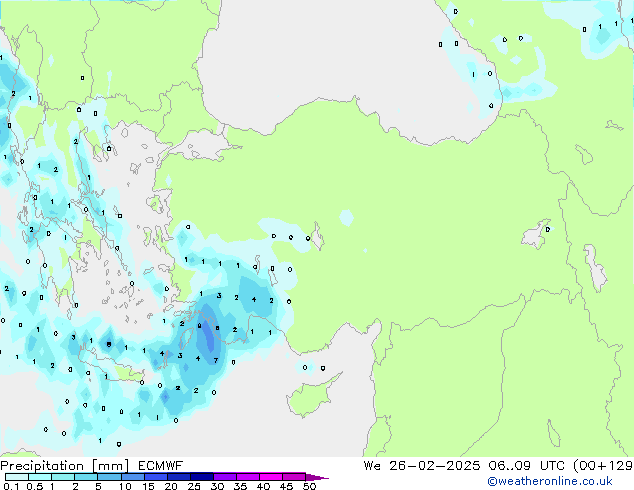Click the 25–30 mm dark navy legend swatch
This screenshot has height=490, width=634.
[x=201, y=477]
